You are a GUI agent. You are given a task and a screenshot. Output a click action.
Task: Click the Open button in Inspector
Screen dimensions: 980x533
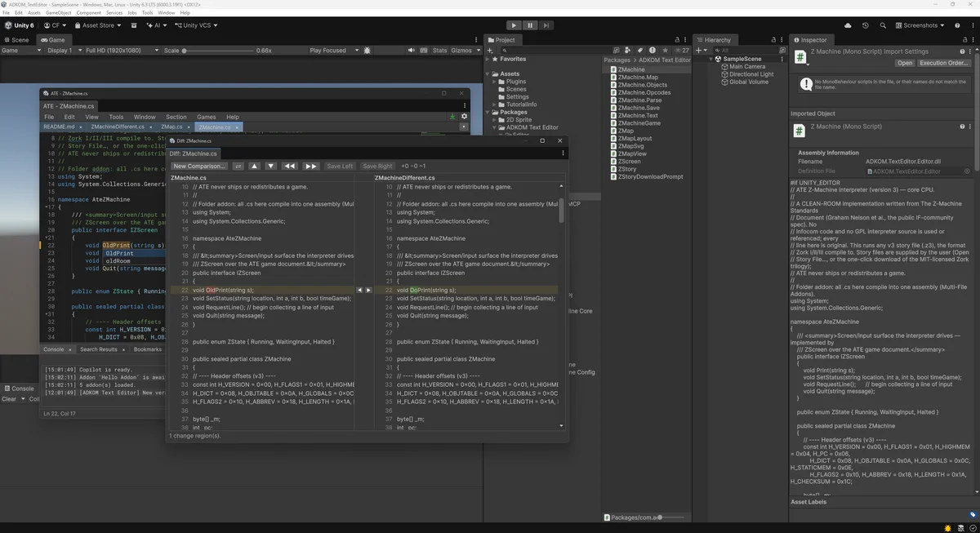click(905, 63)
